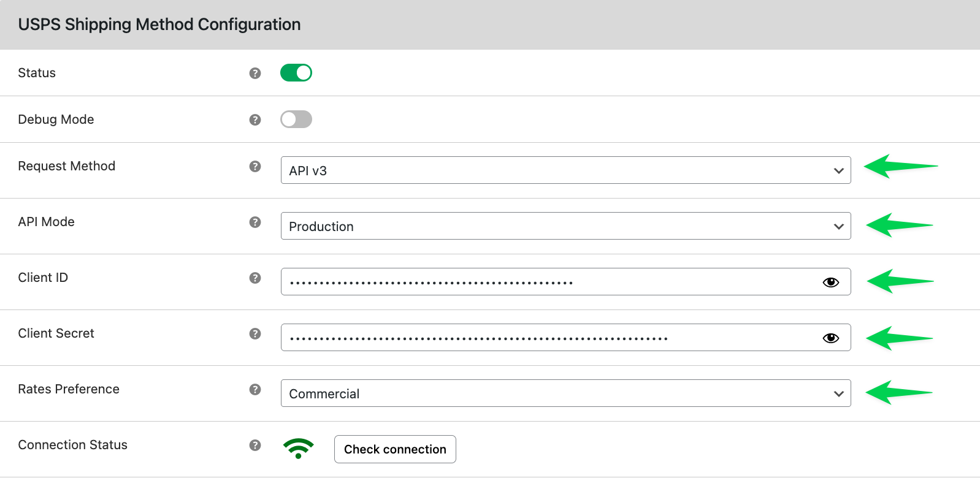Turn off the Status toggle

tap(296, 73)
